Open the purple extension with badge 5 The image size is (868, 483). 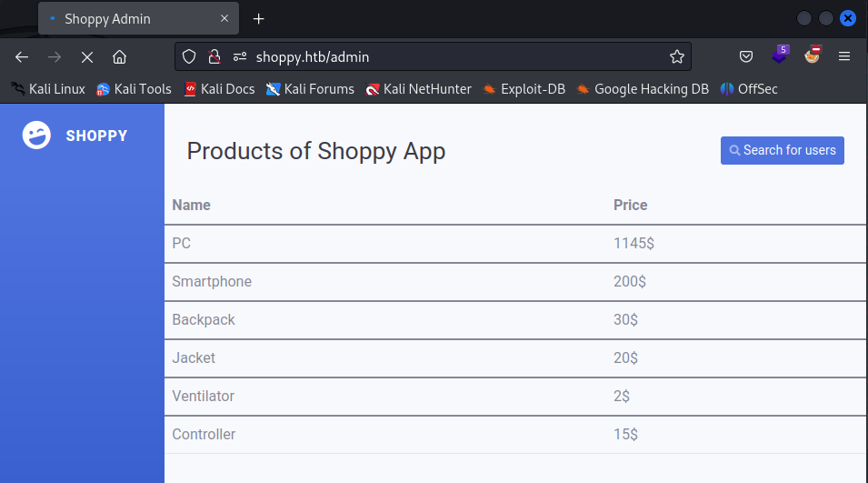pyautogui.click(x=780, y=55)
